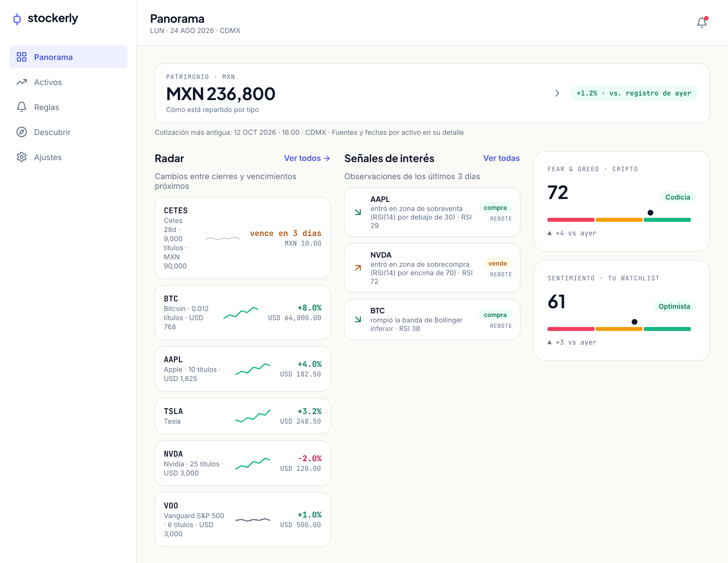This screenshot has height=563, width=728.
Task: Click the stockerly logo icon
Action: point(17,19)
